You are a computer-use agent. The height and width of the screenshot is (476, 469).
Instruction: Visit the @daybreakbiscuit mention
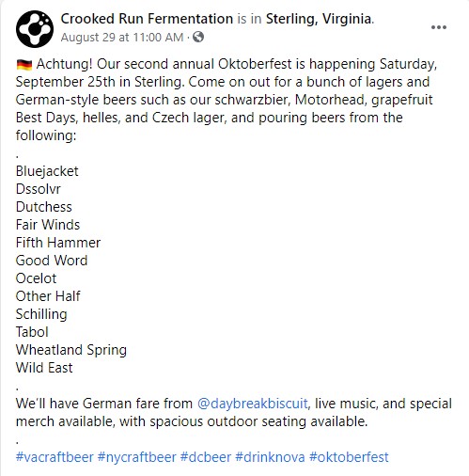pos(253,404)
